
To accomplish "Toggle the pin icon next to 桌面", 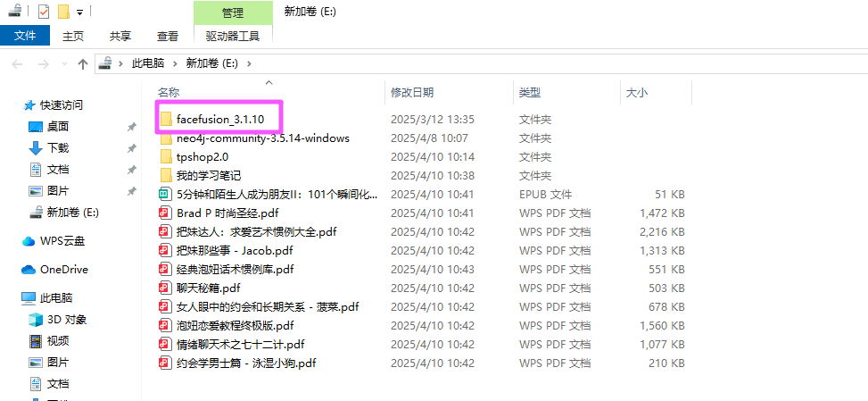I will pos(132,127).
